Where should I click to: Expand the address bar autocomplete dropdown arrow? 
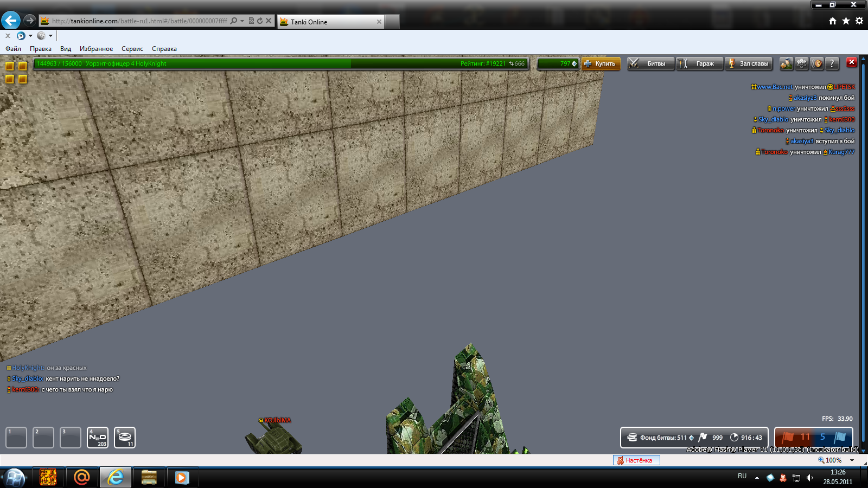click(x=242, y=21)
